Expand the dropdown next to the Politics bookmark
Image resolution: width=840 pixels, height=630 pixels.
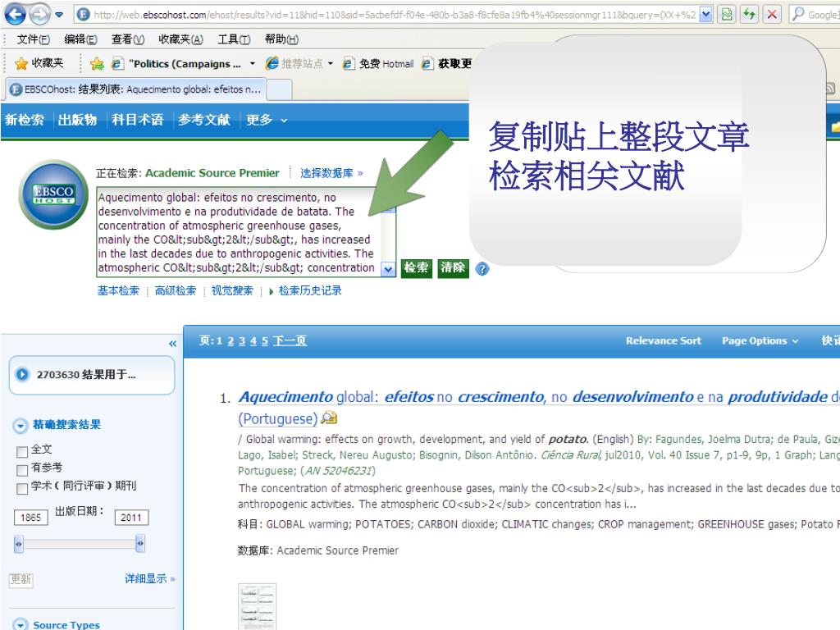253,64
